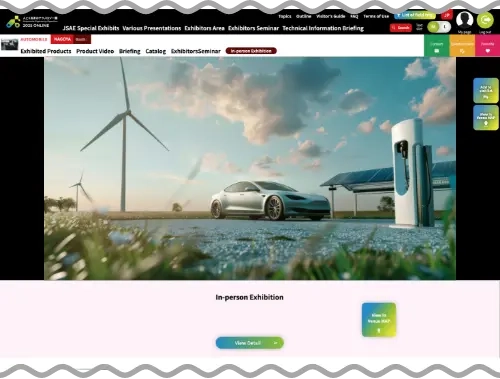Click the Venue MAP tile below the image
Image resolution: width=500 pixels, height=379 pixels.
379,320
